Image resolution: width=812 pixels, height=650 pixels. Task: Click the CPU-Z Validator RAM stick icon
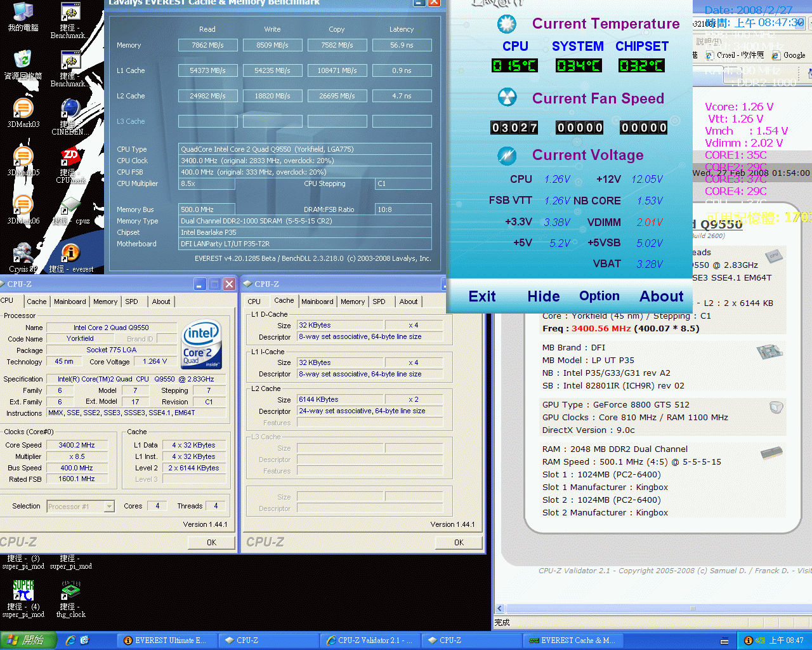[771, 453]
